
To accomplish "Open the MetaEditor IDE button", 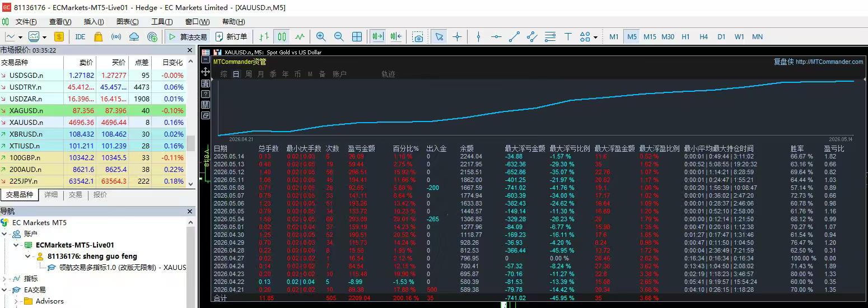I will 80,37.
